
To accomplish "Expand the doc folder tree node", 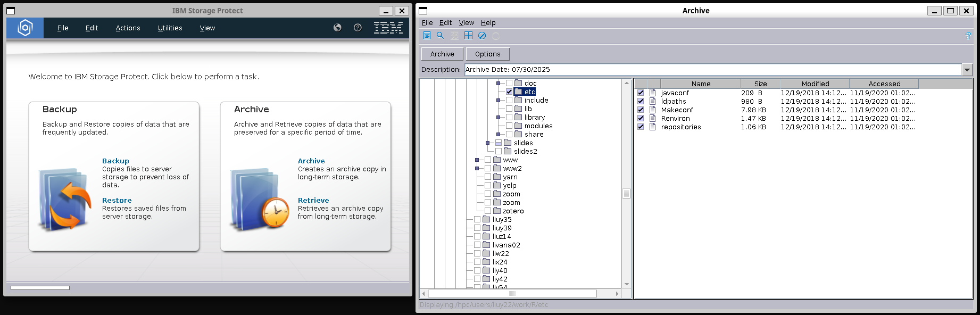I will point(499,83).
